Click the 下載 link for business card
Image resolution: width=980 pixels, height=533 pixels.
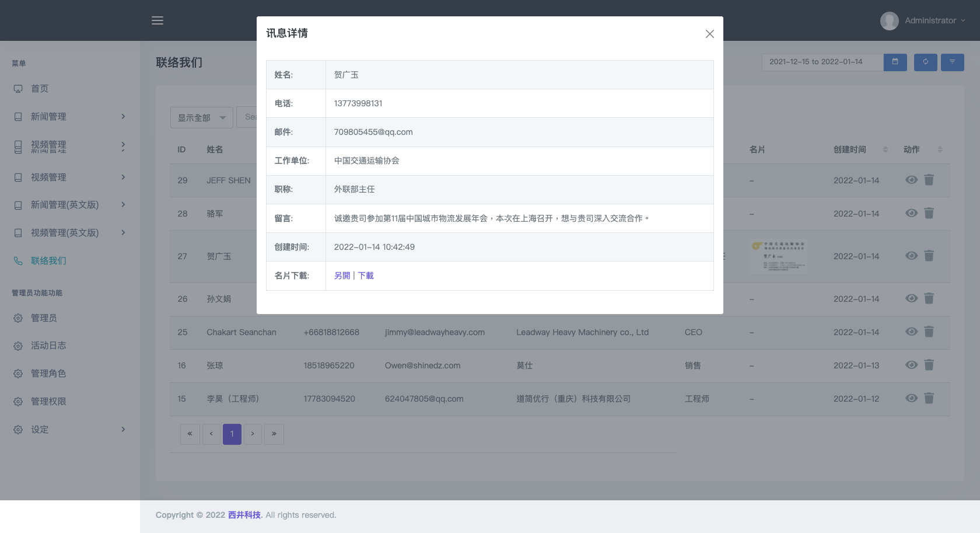(366, 276)
